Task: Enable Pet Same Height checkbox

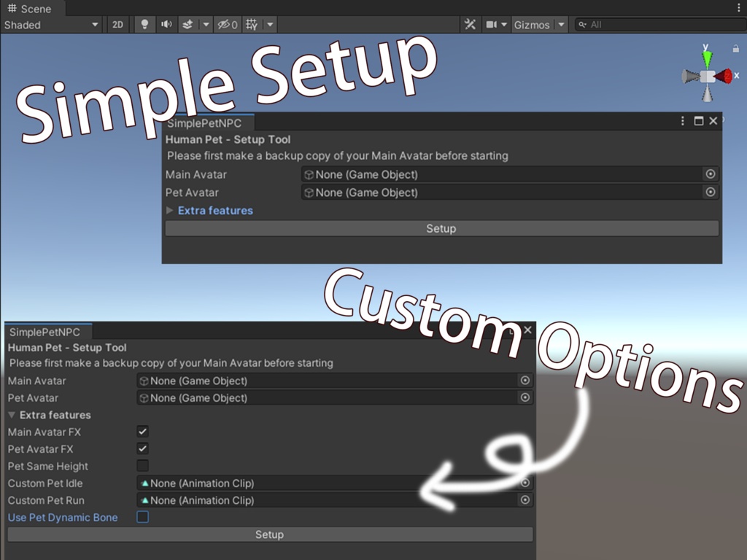Action: 142,466
